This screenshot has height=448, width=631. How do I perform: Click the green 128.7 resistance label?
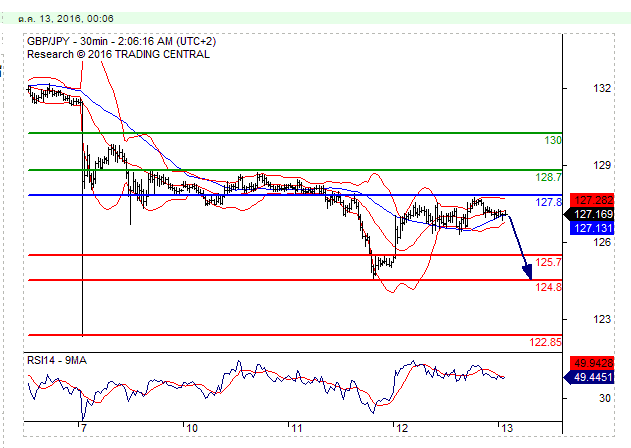click(x=548, y=177)
